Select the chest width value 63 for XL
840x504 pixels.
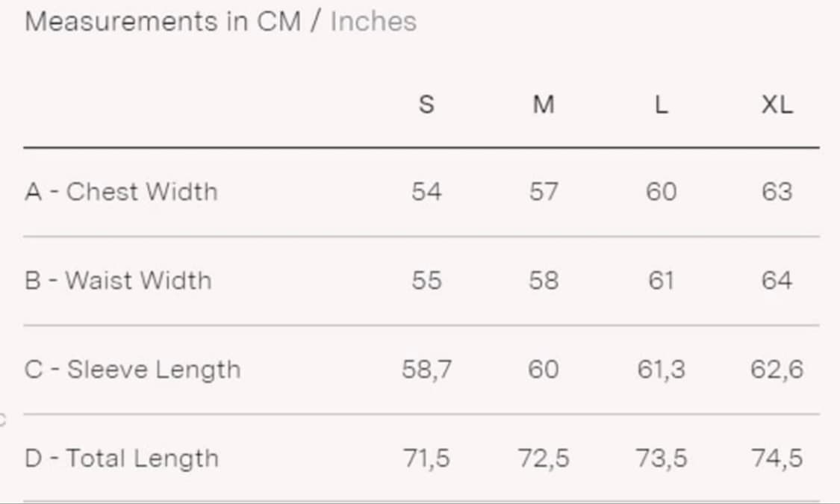(777, 192)
